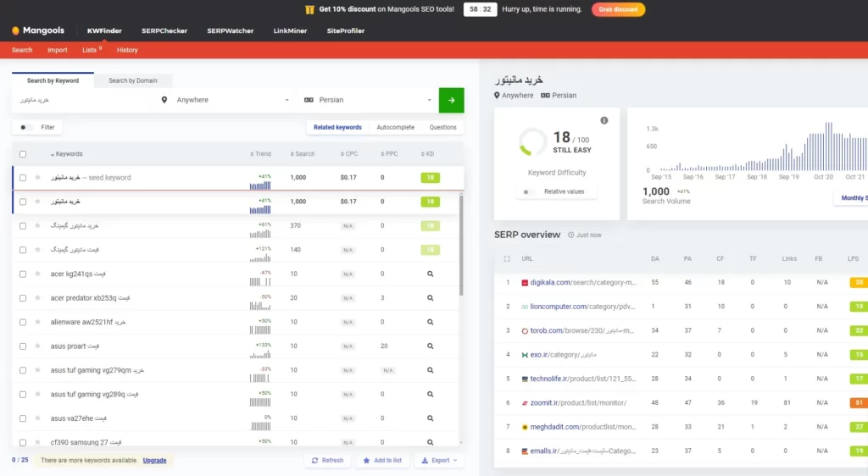
Task: Sort by KD column
Action: click(427, 154)
